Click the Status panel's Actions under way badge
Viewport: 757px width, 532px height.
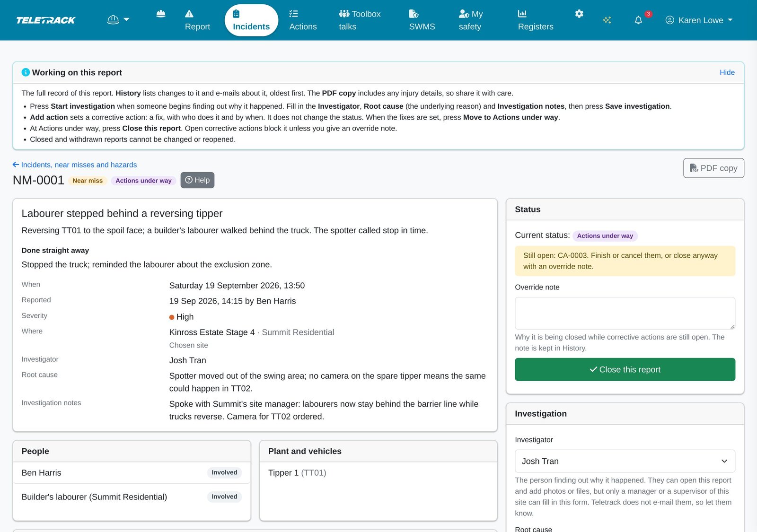pos(605,236)
